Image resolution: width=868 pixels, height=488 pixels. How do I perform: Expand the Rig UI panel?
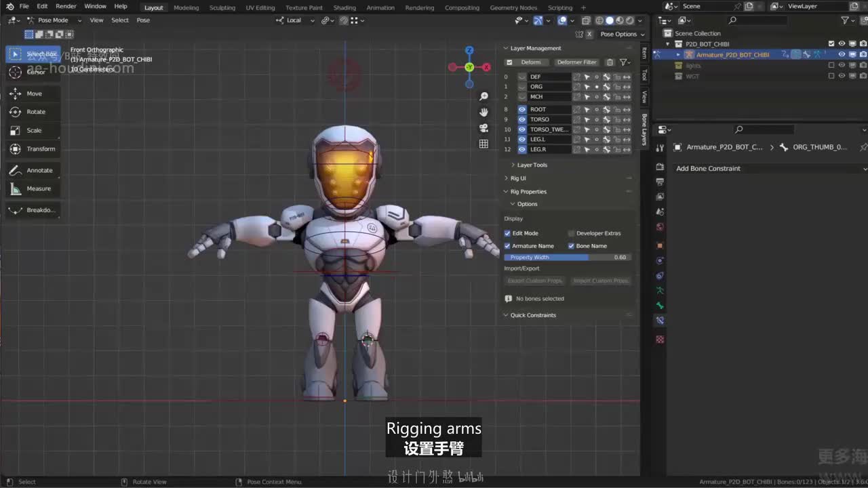point(506,178)
